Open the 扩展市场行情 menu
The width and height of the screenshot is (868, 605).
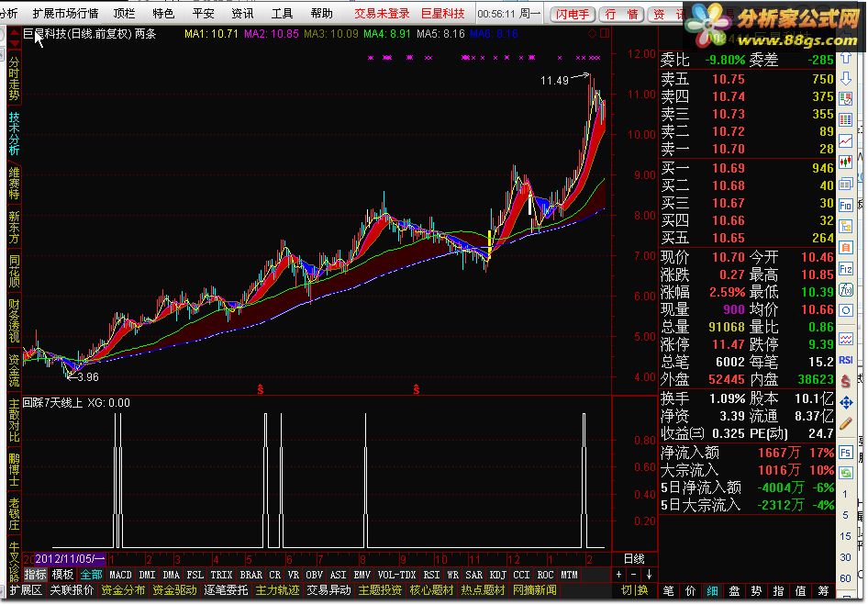tap(65, 13)
